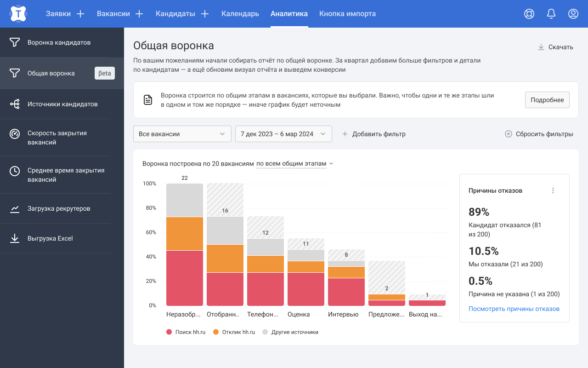This screenshot has height=368, width=588.
Task: Click download arrow icon next to Скачать
Action: tap(541, 47)
